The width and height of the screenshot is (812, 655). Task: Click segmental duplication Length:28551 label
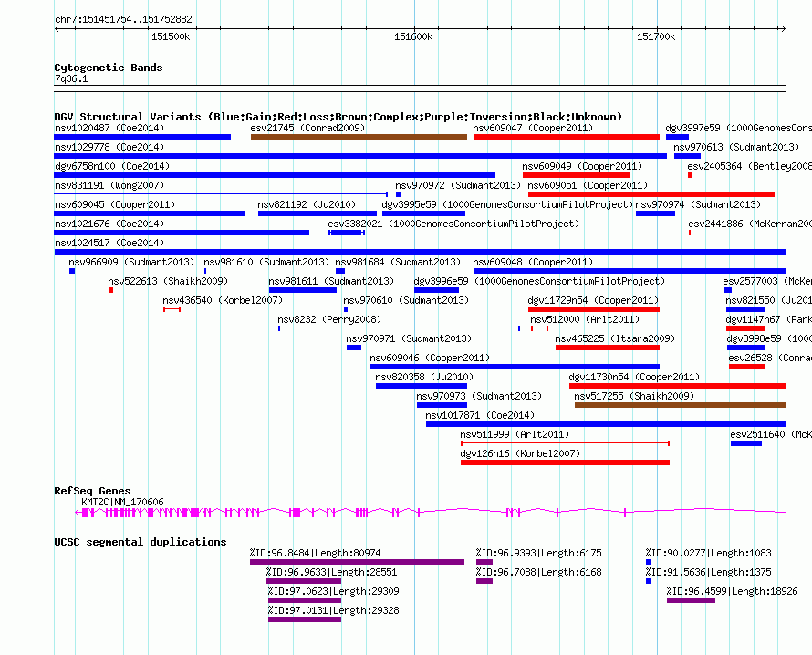coord(332,572)
